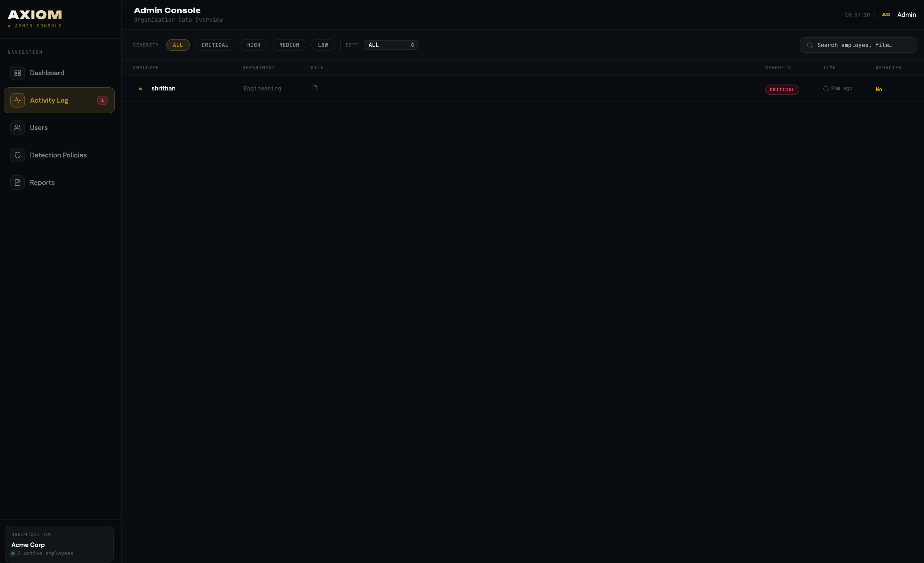Click the Reports document icon

click(x=18, y=182)
